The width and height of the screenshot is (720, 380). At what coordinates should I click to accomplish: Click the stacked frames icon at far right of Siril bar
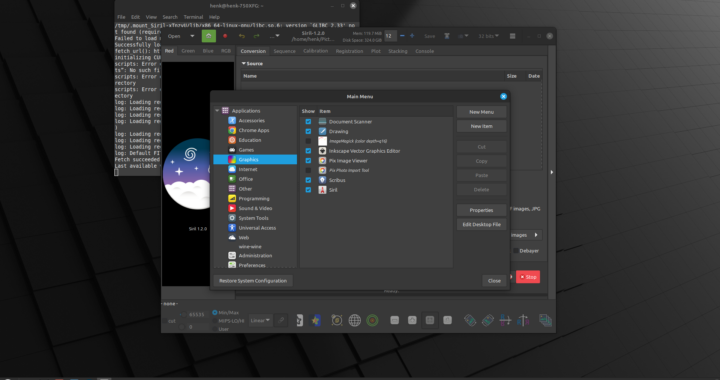click(x=545, y=320)
